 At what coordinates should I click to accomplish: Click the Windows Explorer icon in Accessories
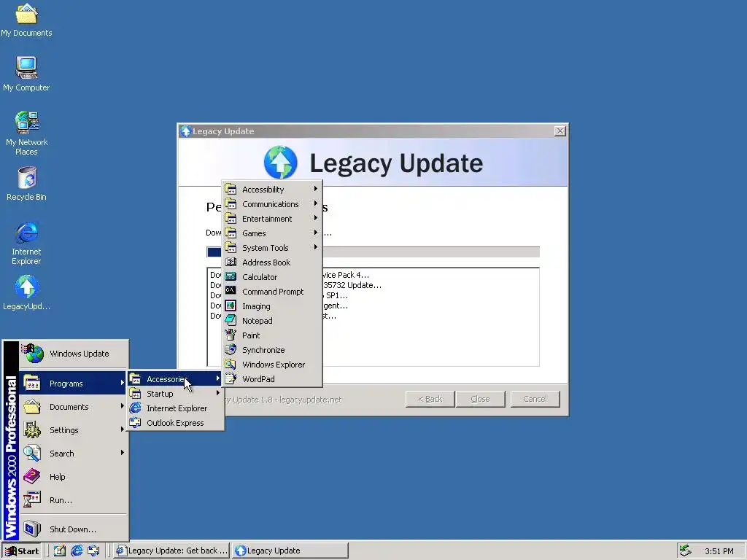point(231,365)
